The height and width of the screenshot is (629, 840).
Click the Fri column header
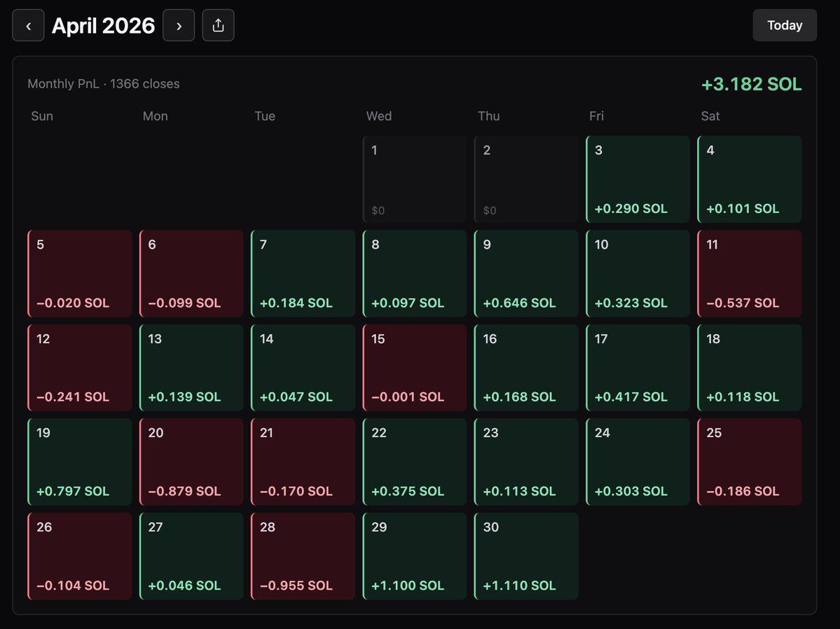coord(596,116)
